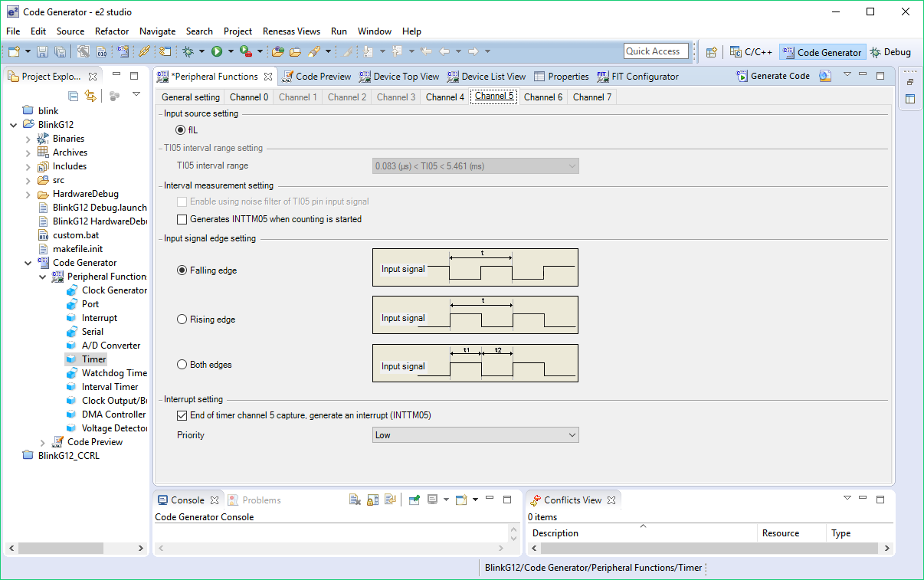Uncheck End of timer channel 5 capture interrupt
The image size is (924, 580).
(182, 415)
